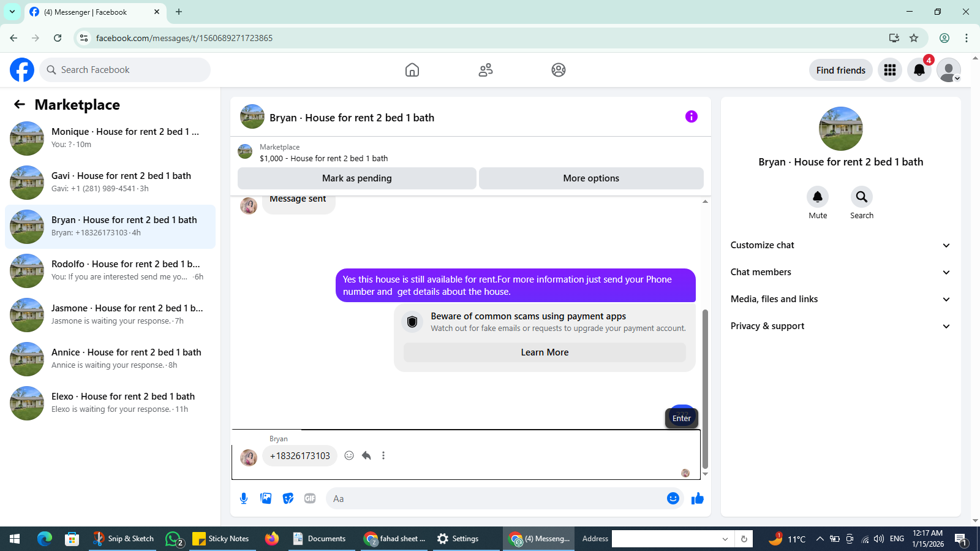Attach a photo file to the message
The height and width of the screenshot is (551, 980).
266,498
